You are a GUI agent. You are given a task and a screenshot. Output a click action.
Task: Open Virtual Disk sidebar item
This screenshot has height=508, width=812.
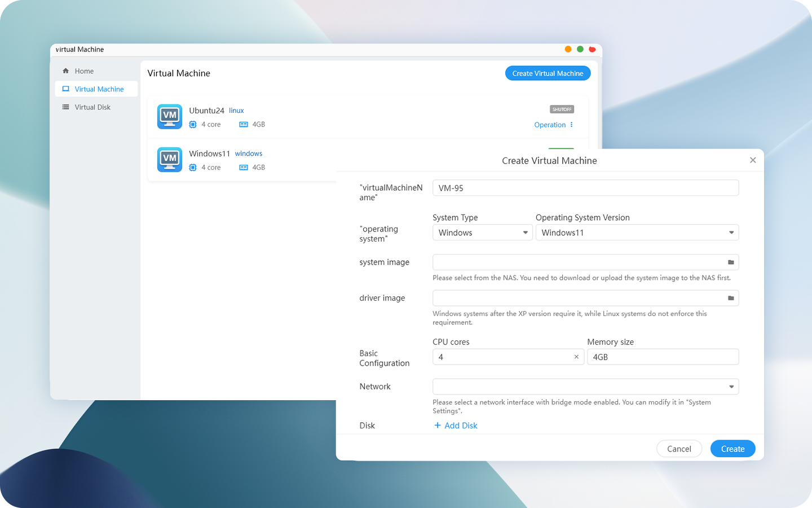(x=96, y=107)
